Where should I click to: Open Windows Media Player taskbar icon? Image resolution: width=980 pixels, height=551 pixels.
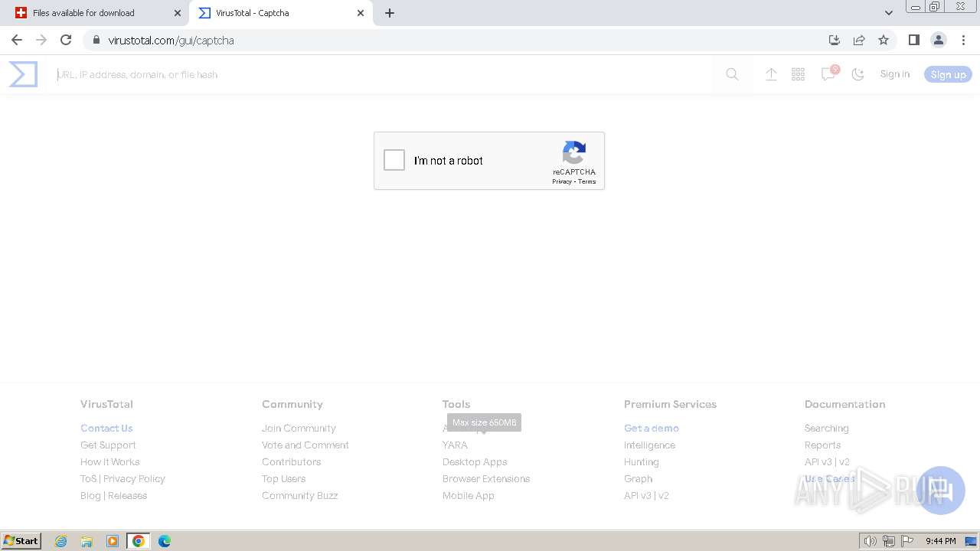pyautogui.click(x=113, y=541)
